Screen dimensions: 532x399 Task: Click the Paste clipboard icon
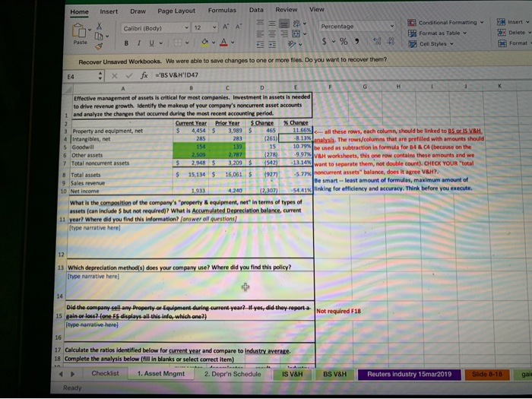tap(79, 31)
